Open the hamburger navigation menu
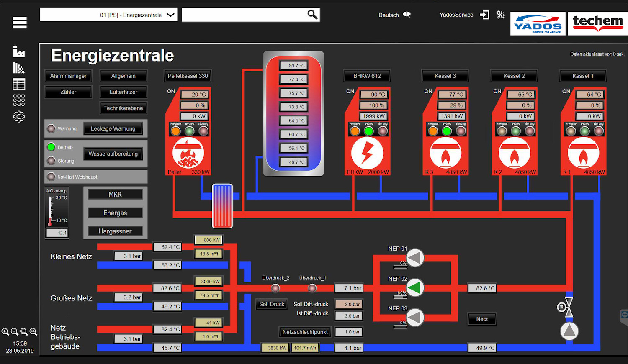628x364 pixels. (19, 23)
